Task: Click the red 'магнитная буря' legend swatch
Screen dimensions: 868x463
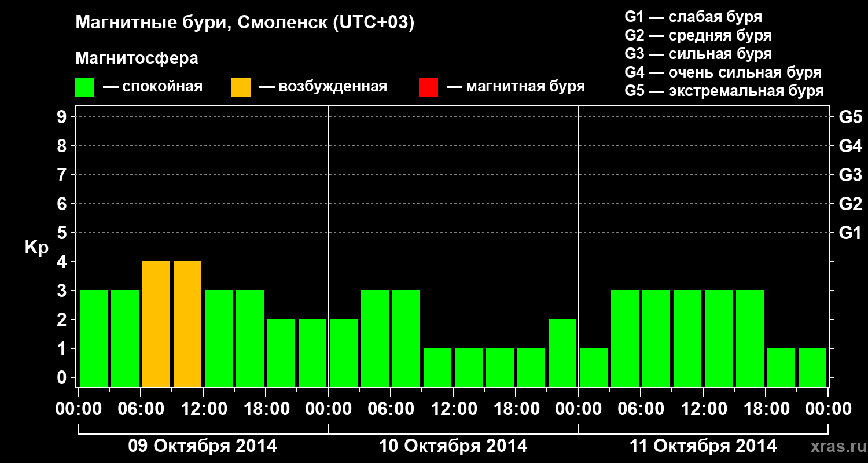Action: click(428, 87)
